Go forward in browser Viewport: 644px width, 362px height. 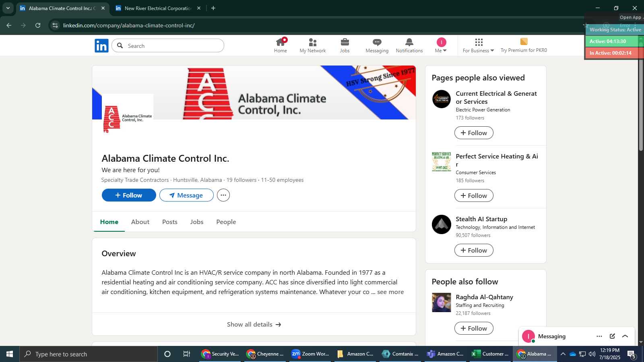pyautogui.click(x=23, y=25)
